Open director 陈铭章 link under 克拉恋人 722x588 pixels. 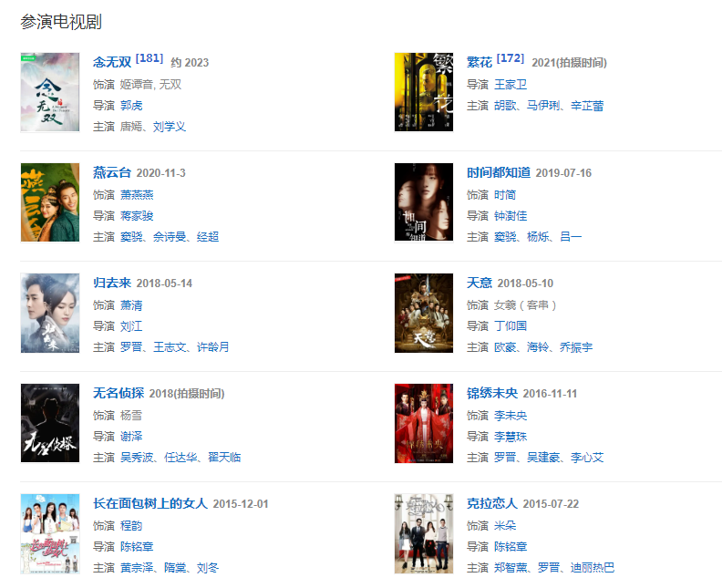pos(511,547)
